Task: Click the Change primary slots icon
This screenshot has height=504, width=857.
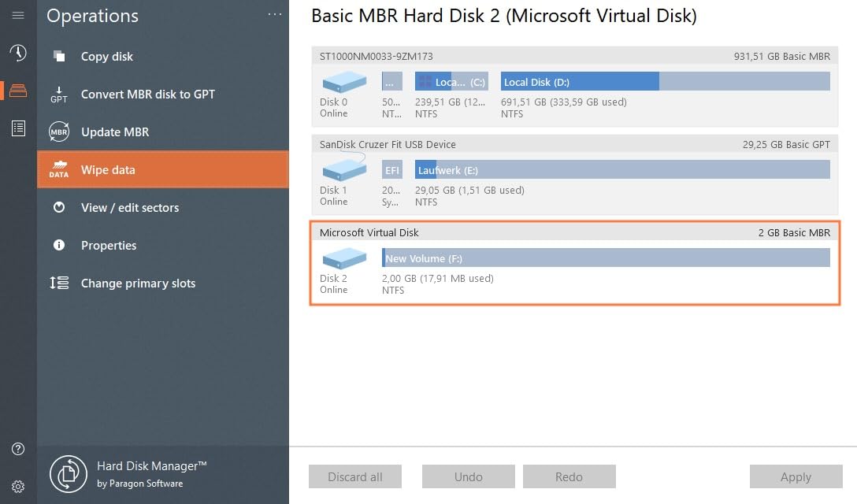Action: point(59,283)
